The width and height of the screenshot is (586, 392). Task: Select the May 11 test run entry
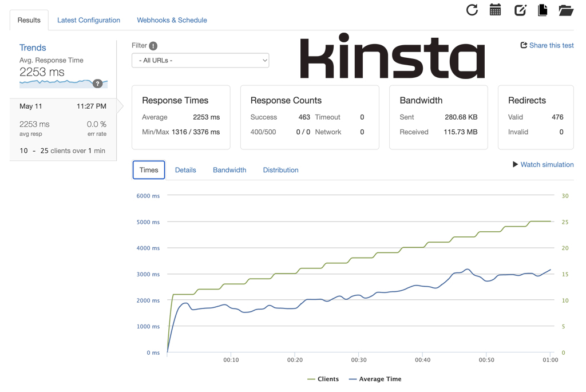63,130
